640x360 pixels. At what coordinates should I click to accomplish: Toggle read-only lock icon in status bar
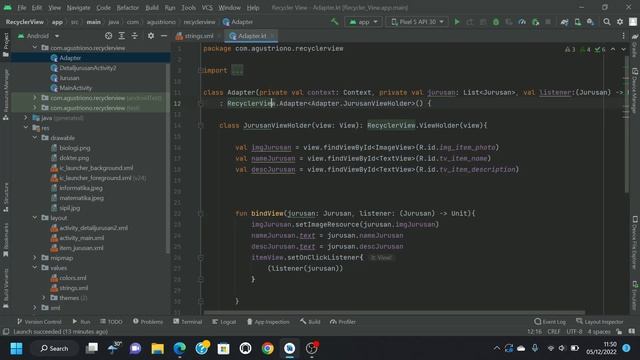click(x=619, y=332)
